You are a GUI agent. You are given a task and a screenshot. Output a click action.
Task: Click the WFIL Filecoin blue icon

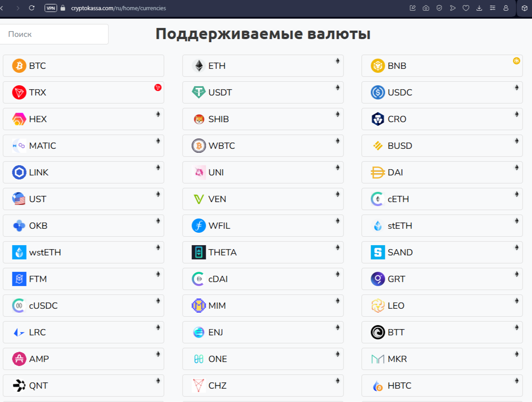pos(199,226)
